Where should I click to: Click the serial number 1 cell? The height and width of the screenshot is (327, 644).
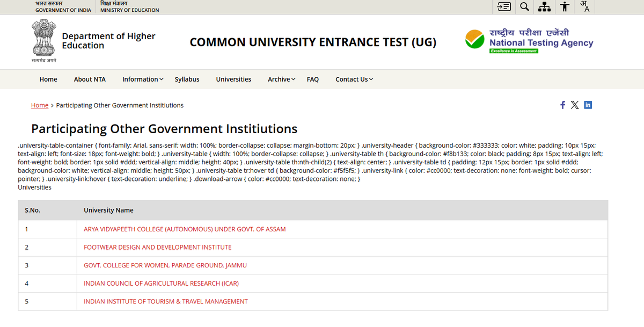tap(48, 229)
